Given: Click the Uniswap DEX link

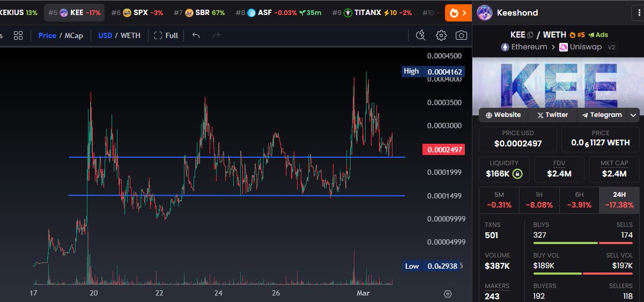Looking at the screenshot, I should (581, 47).
